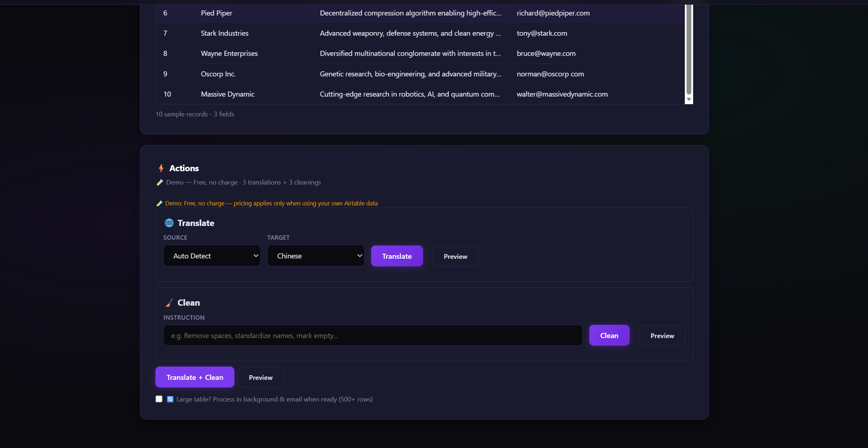Viewport: 868px width, 448px height.
Task: Click the orange Demo: Free, no charge notice
Action: pyautogui.click(x=271, y=203)
